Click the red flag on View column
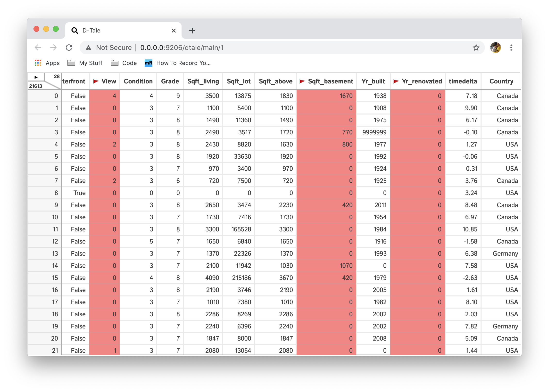The image size is (549, 392). click(96, 81)
